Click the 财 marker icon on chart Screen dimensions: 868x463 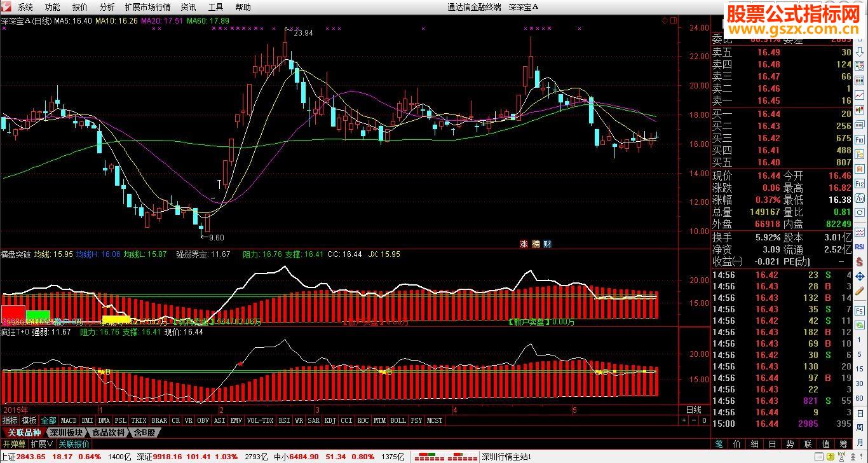pos(547,243)
